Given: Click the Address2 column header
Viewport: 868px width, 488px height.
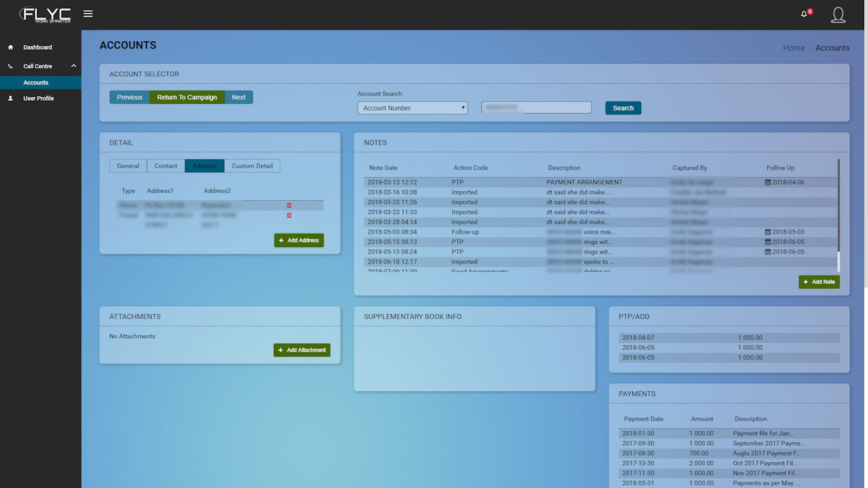Looking at the screenshot, I should point(217,191).
